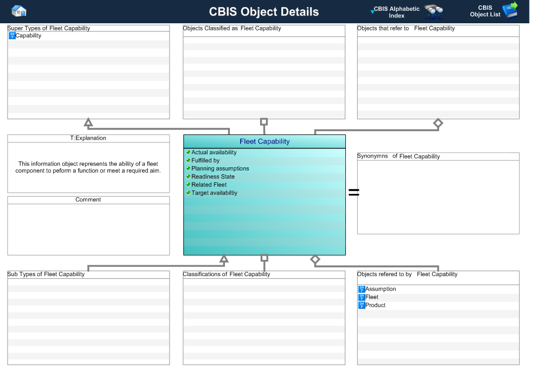This screenshot has height=392, width=555.
Task: Click green marker beside Related Fleet
Action: click(188, 185)
